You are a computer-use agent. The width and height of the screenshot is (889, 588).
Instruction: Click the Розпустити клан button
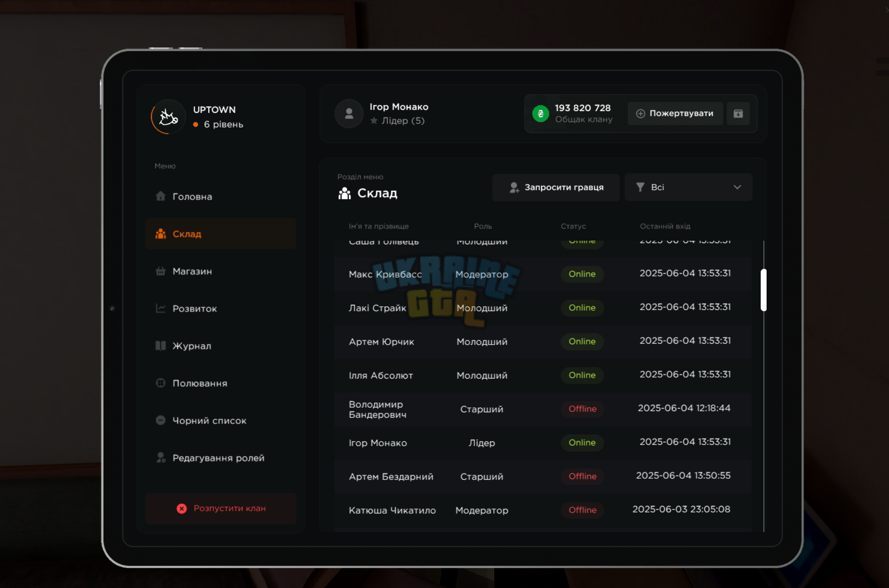pyautogui.click(x=220, y=509)
